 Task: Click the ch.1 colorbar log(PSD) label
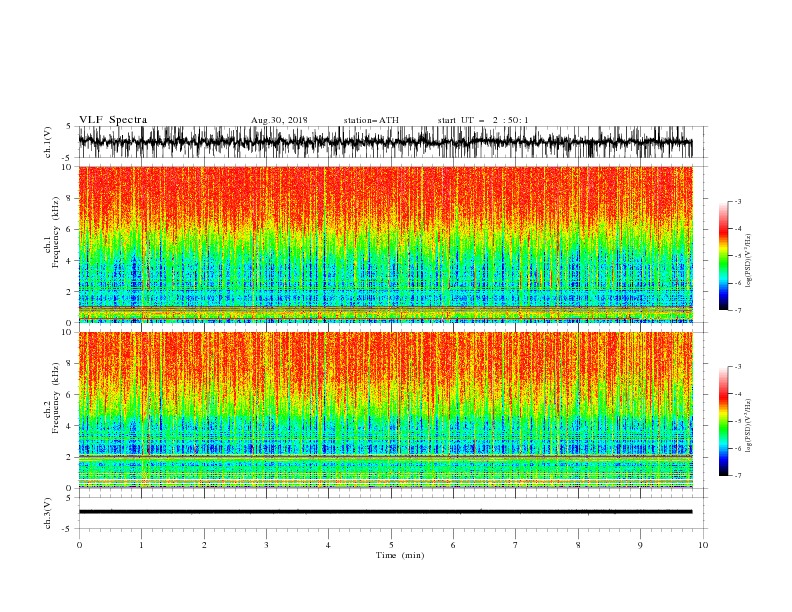[748, 261]
